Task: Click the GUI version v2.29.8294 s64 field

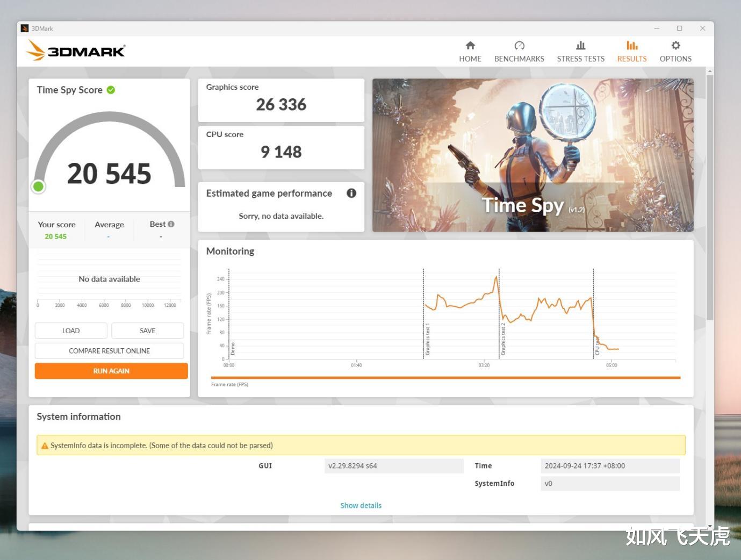Action: 394,466
